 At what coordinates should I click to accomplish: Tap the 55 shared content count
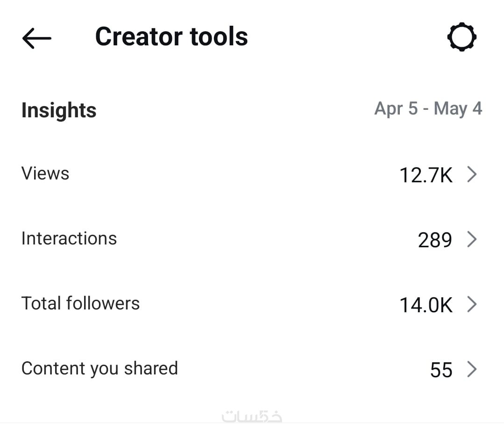point(441,370)
